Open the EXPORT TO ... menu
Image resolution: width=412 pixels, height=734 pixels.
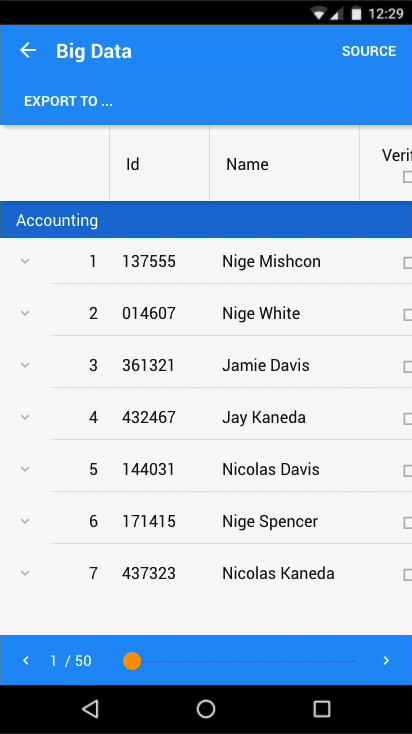click(68, 101)
